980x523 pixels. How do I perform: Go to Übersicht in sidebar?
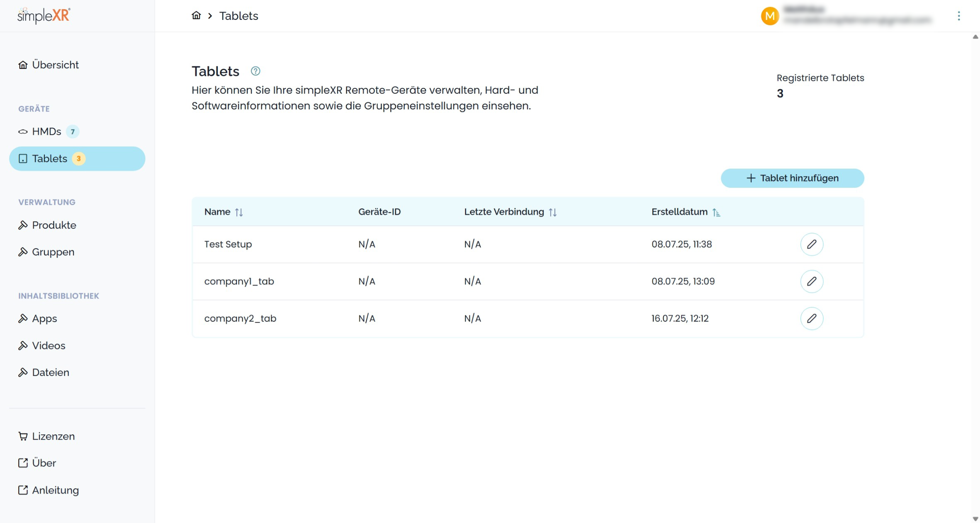(55, 65)
